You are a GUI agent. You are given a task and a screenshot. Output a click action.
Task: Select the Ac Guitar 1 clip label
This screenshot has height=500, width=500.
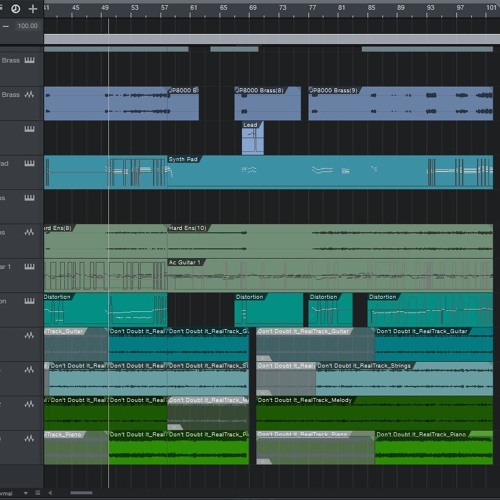pos(184,262)
